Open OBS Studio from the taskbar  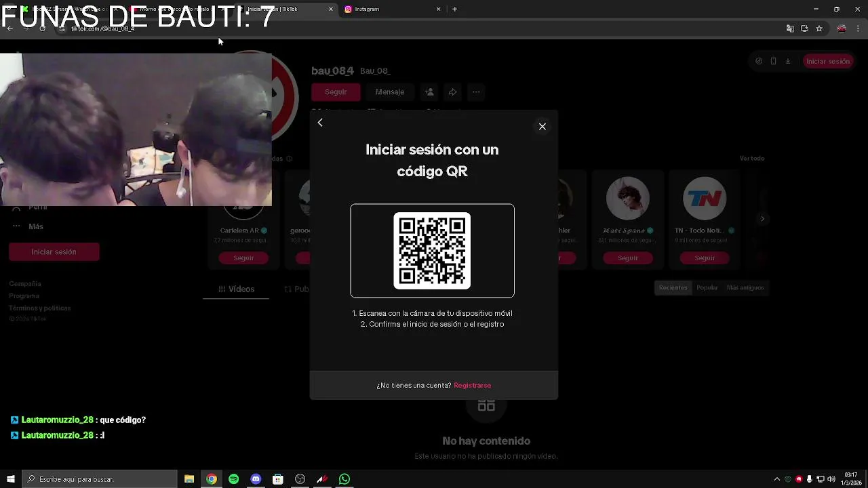coord(300,479)
